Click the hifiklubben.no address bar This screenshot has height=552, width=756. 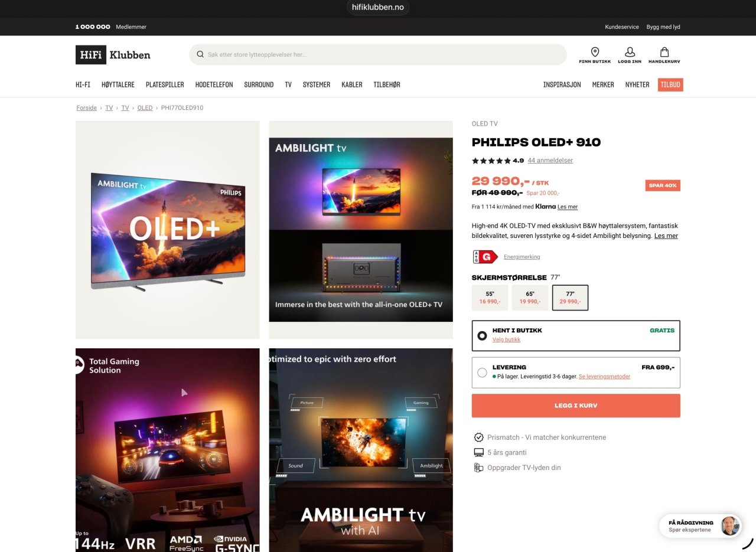(378, 7)
